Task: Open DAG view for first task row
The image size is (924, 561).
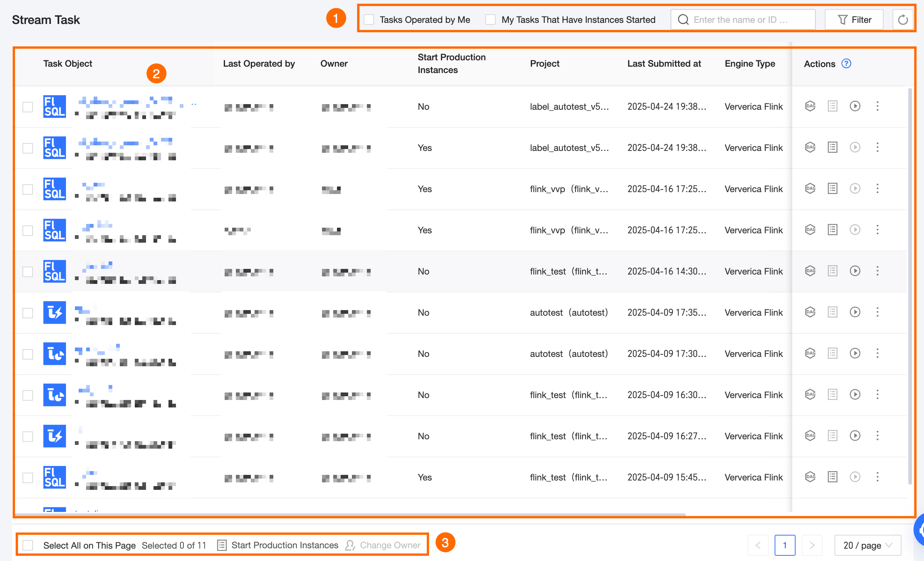Action: [810, 106]
